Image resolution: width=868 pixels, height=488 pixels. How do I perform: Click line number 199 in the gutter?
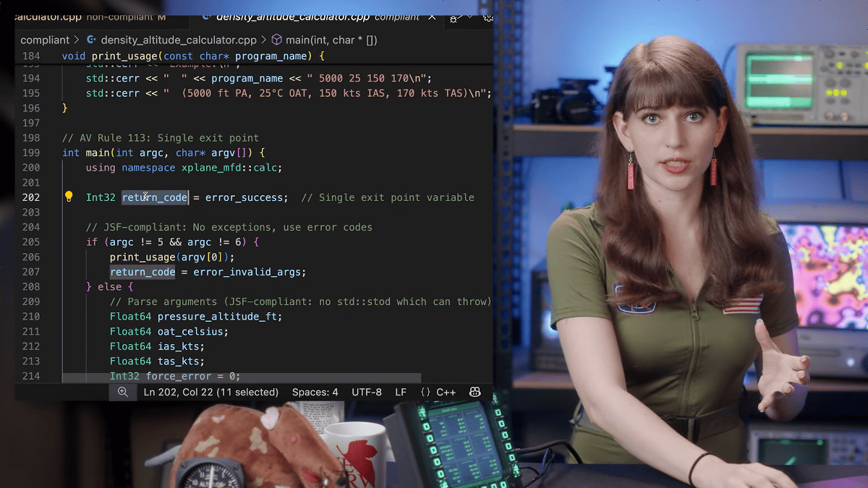[31, 153]
